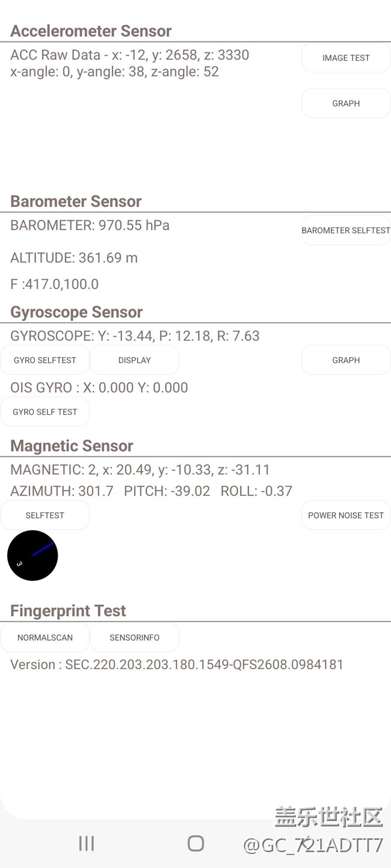Launch fingerprint NORMALSCAN
Screen dimensions: 391x868
(x=45, y=637)
